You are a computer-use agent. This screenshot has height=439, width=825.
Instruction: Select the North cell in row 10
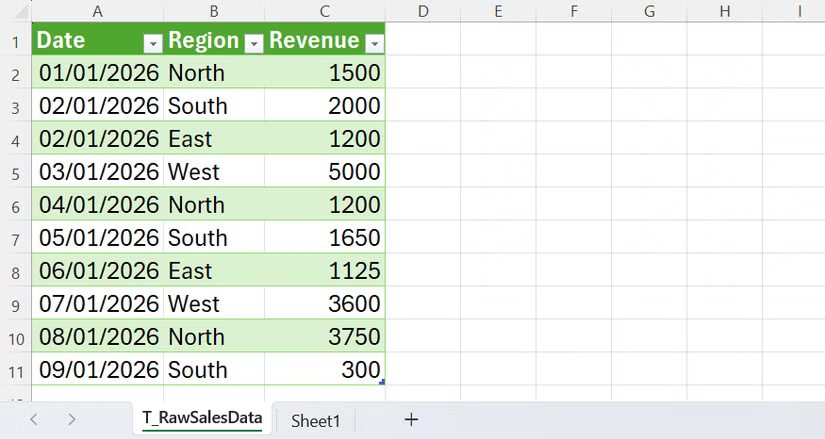[x=214, y=336]
